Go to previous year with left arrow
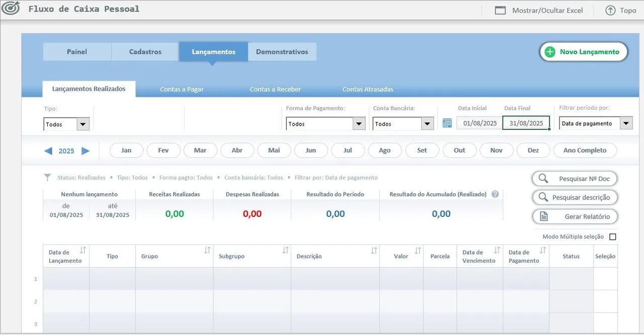Screen dimensions: 644x335 [48, 151]
